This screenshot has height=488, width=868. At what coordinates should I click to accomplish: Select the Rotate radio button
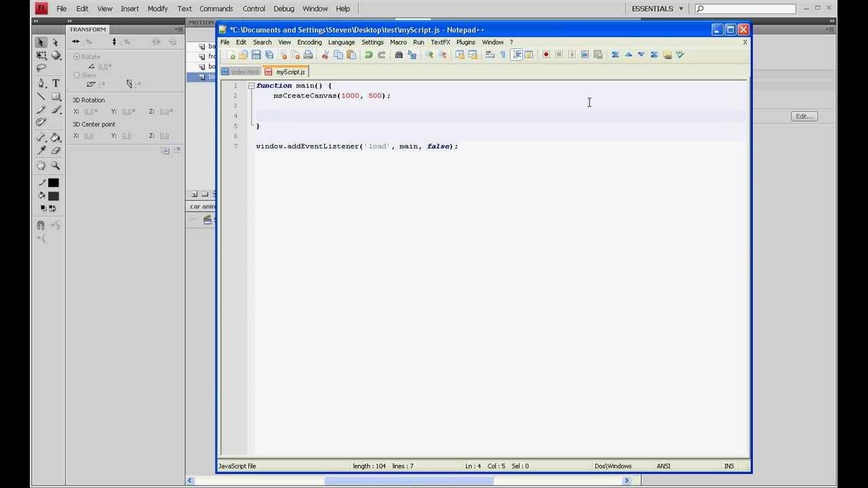point(77,56)
